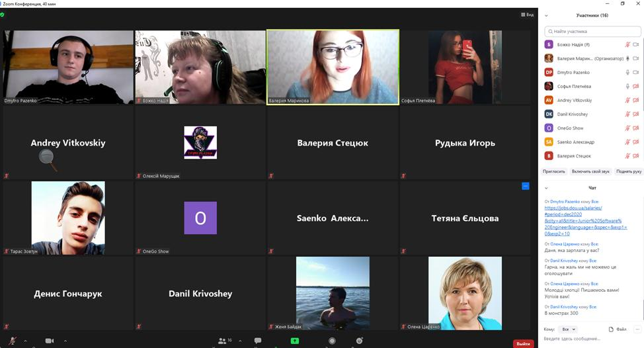Click the three-dot more options in chat

[x=637, y=329]
